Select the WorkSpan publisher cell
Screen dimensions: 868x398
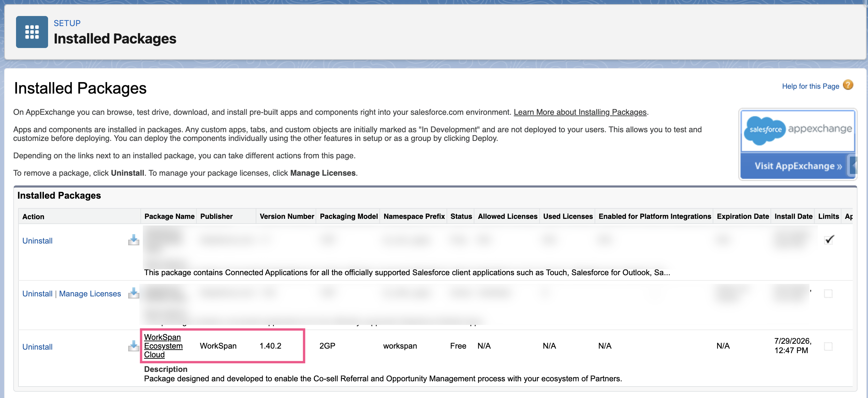(218, 346)
